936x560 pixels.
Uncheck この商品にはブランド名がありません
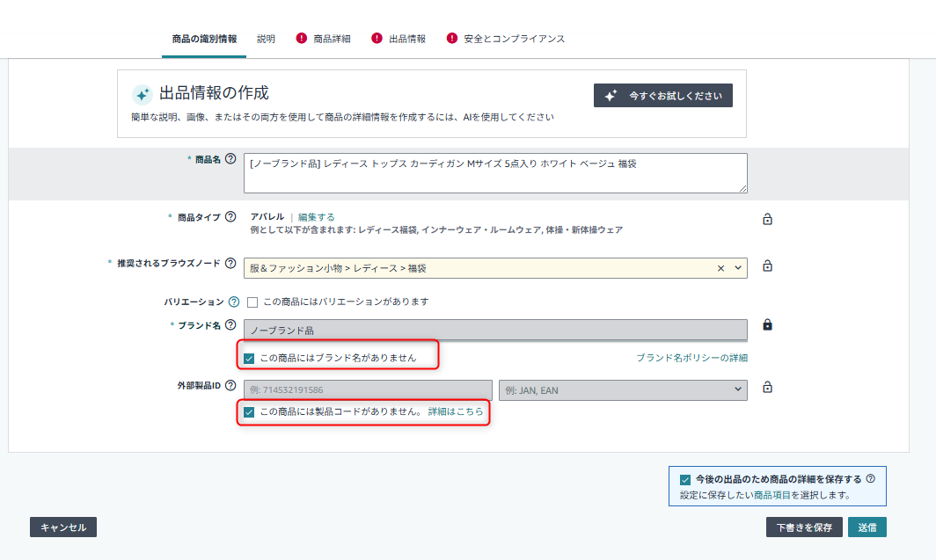[x=250, y=359]
